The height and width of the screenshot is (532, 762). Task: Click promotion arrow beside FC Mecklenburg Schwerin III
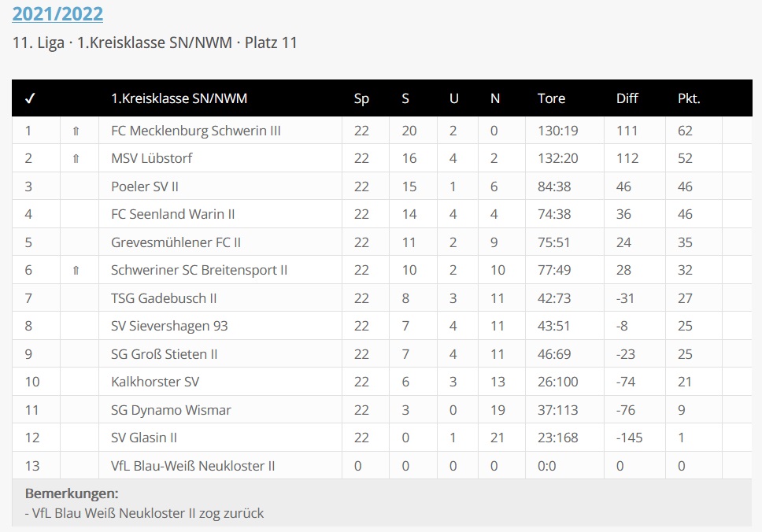click(76, 131)
